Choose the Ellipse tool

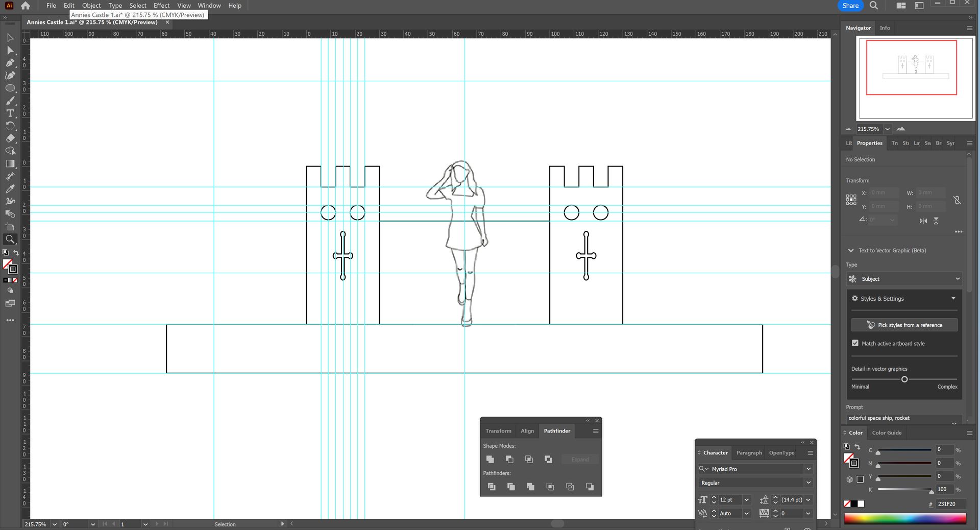[10, 88]
